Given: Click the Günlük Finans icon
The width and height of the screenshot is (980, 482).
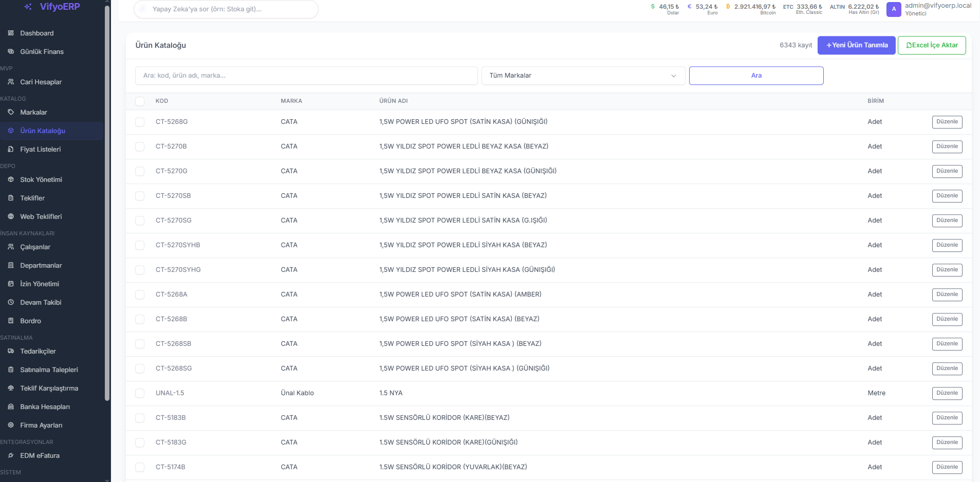Looking at the screenshot, I should click(11, 51).
